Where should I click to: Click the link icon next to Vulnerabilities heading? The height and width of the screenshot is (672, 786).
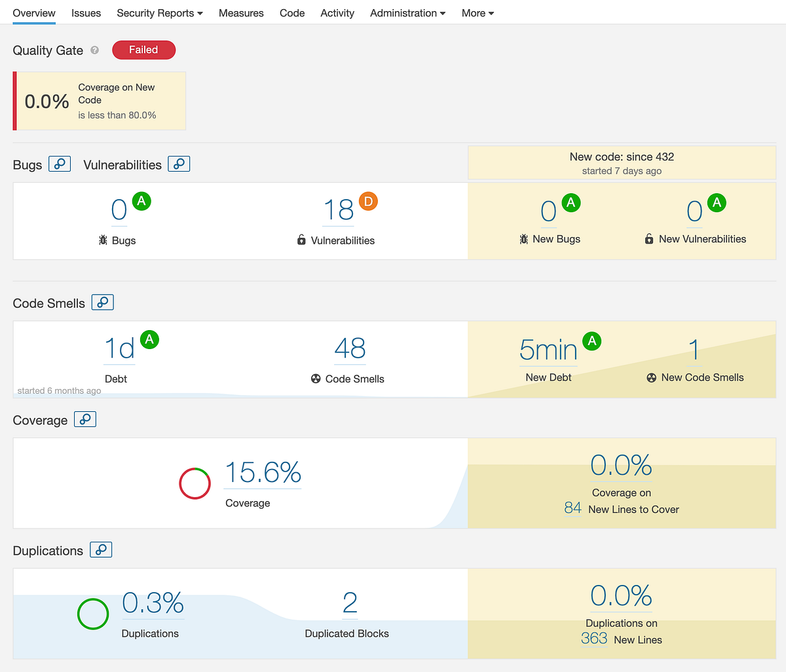pyautogui.click(x=179, y=164)
